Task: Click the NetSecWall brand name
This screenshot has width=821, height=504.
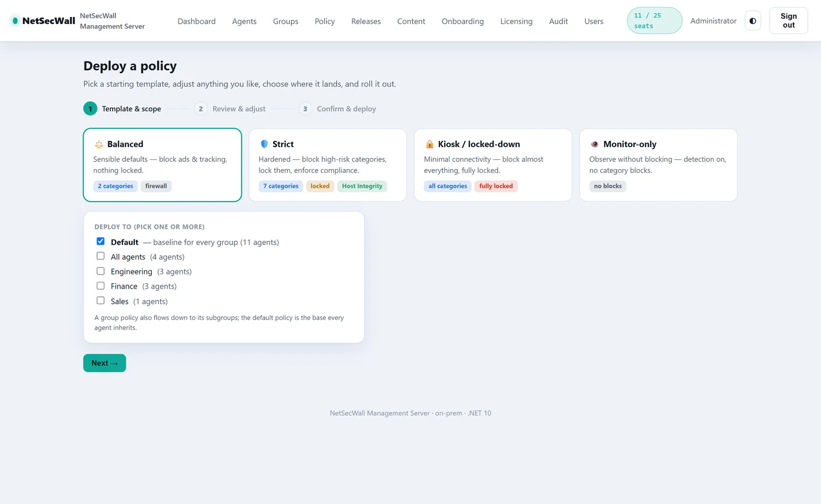Action: point(49,21)
